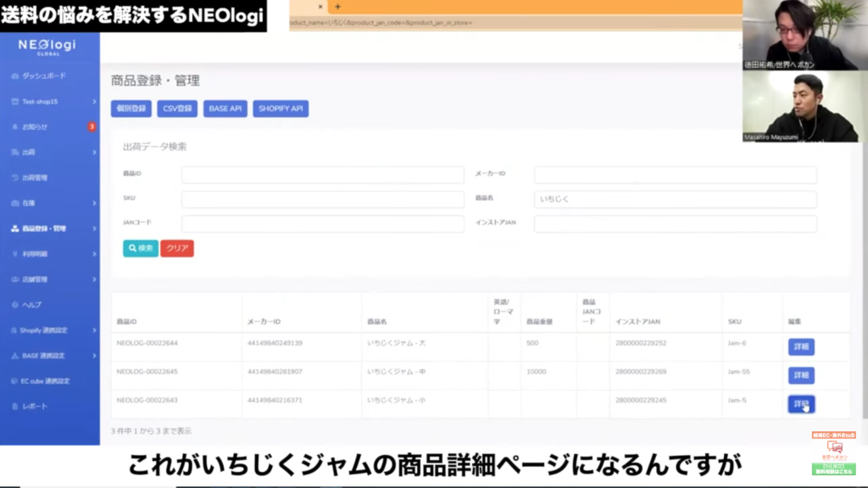Click the 出荷 truck icon in sidebar
Screen dimensions: 868x488
click(x=15, y=152)
